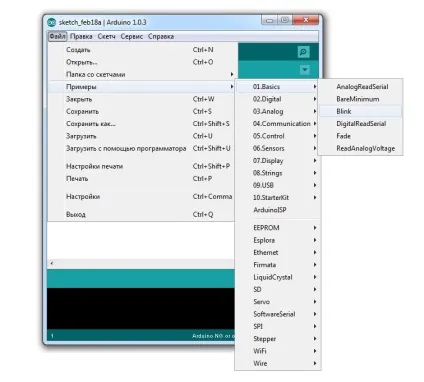Select Сохранить menu entry
Viewport: 424px width, 382px height.
click(141, 111)
